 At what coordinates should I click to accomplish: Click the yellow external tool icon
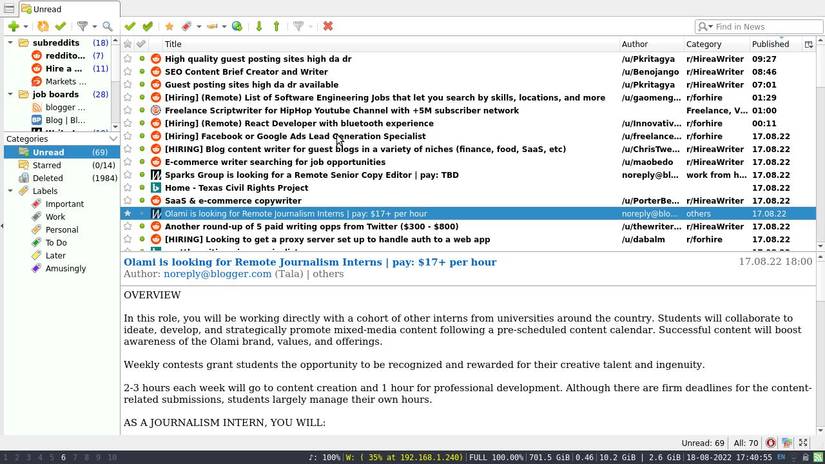(212, 26)
